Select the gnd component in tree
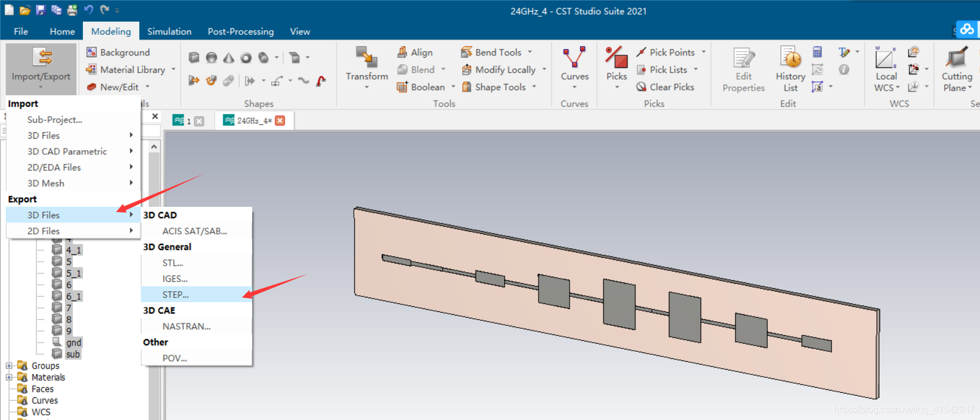 (73, 343)
